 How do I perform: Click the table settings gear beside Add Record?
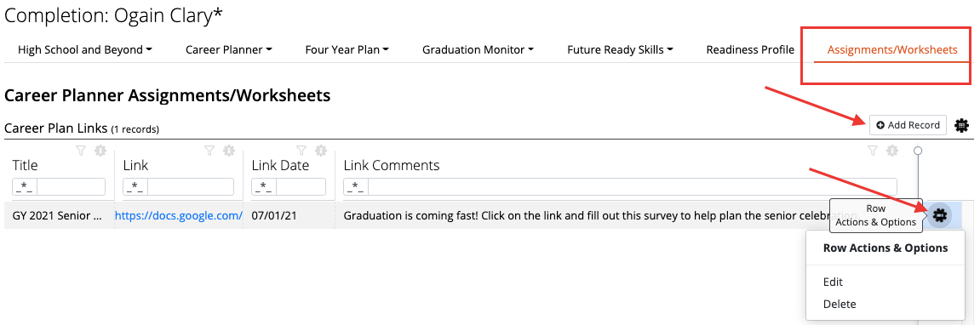[x=962, y=126]
